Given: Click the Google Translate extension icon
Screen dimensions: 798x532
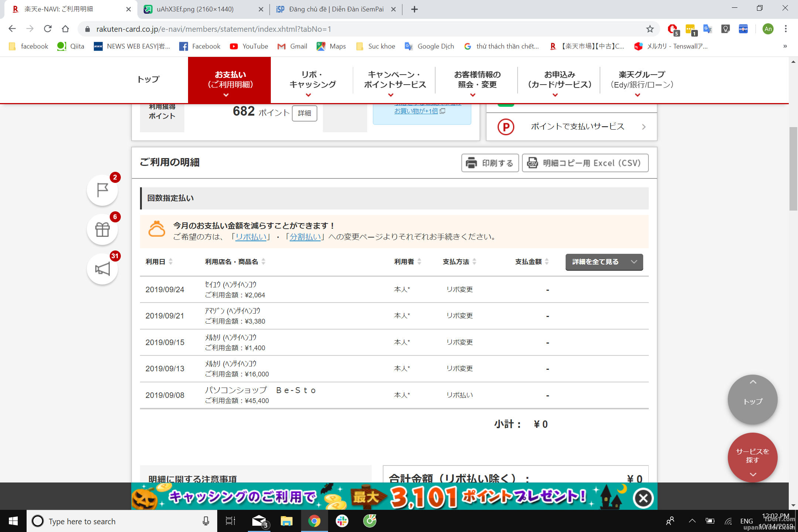Looking at the screenshot, I should coord(707,29).
